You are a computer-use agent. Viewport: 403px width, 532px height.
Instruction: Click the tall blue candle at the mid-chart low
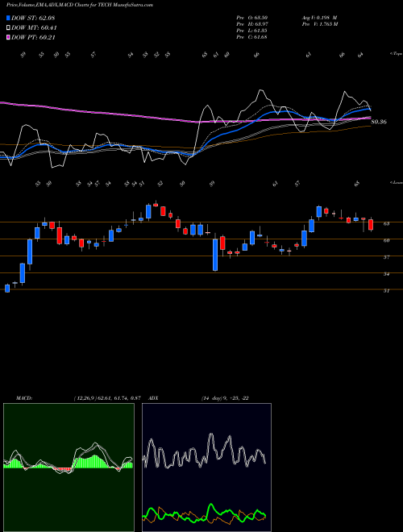(x=215, y=255)
